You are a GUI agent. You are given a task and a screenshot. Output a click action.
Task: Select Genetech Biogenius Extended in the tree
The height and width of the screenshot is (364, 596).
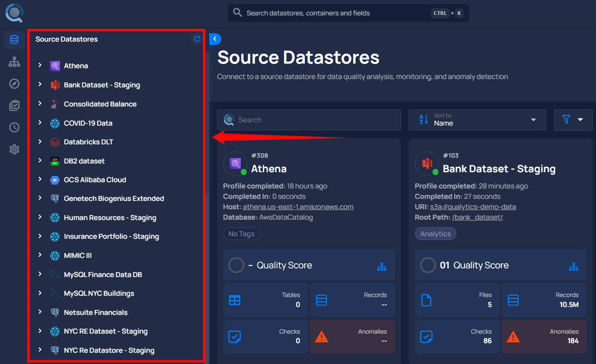tap(114, 198)
